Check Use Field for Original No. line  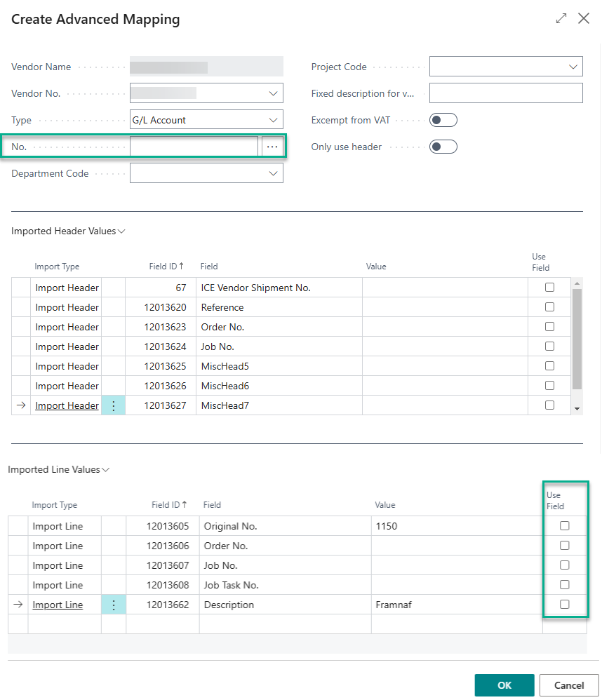click(x=564, y=526)
